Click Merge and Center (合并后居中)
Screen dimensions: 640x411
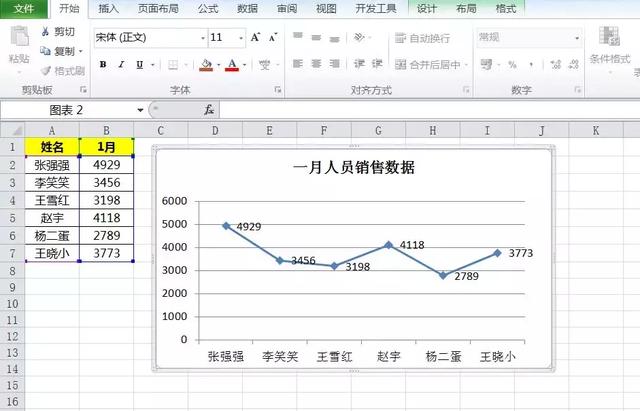click(x=427, y=64)
